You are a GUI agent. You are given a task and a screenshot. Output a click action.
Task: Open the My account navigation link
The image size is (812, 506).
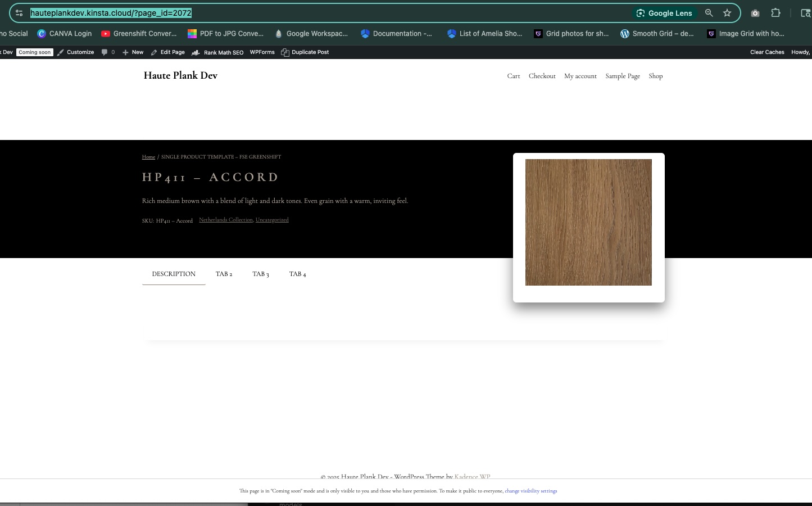tap(580, 76)
